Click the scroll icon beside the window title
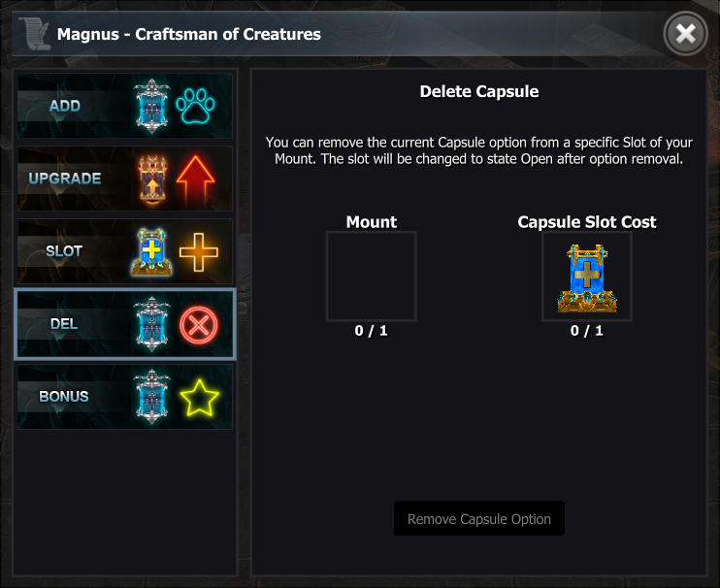Image resolution: width=720 pixels, height=588 pixels. point(36,34)
